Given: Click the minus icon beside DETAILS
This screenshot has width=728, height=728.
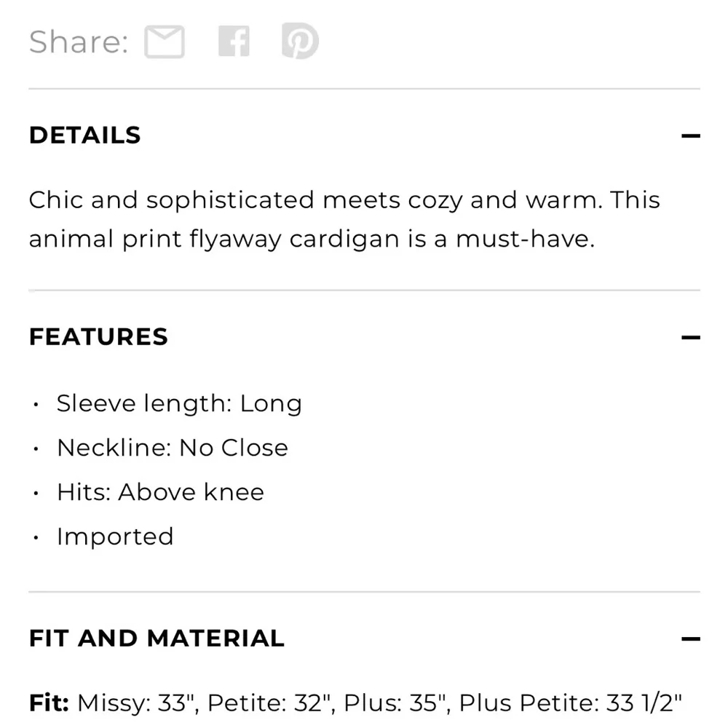Looking at the screenshot, I should point(690,135).
